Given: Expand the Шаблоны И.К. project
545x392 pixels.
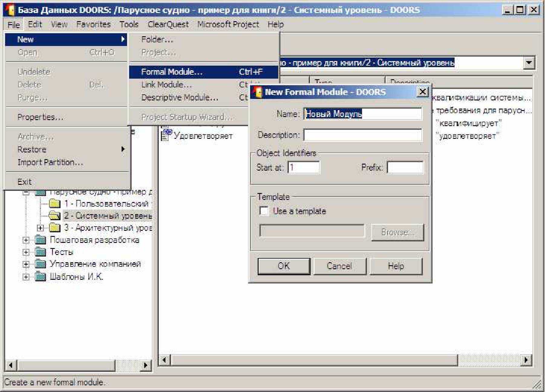Looking at the screenshot, I should [26, 276].
